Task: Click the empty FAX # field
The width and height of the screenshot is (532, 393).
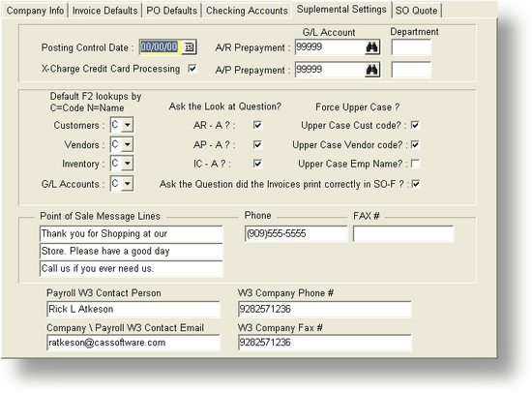Action: [x=403, y=233]
